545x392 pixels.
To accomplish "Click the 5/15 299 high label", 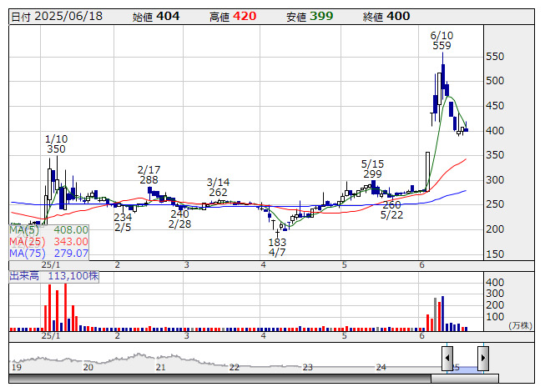I will [372, 169].
